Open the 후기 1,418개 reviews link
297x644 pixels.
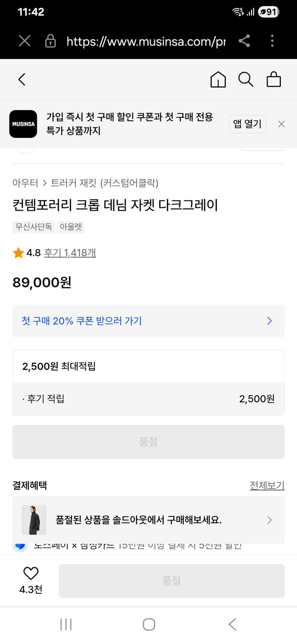(x=70, y=253)
